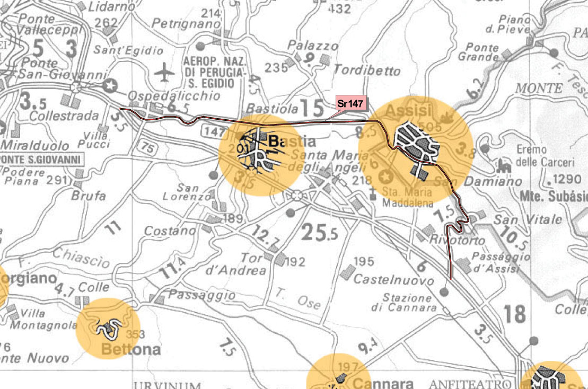Select the airplane icon for Perugia airport

(164, 72)
